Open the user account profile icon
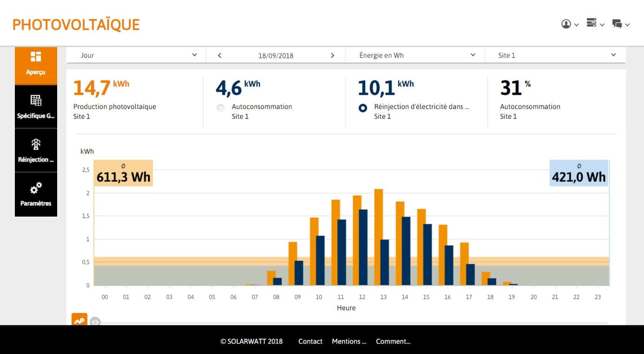The width and height of the screenshot is (644, 354). point(566,24)
